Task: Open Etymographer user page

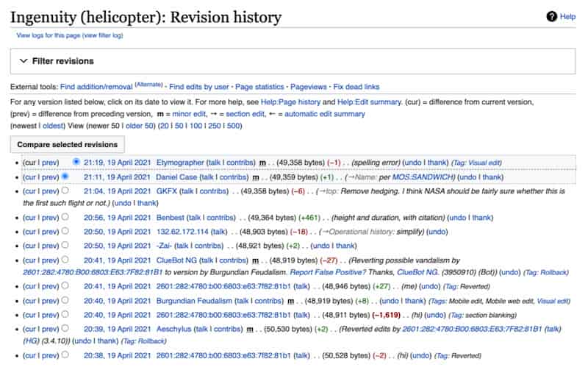Action: coord(180,163)
